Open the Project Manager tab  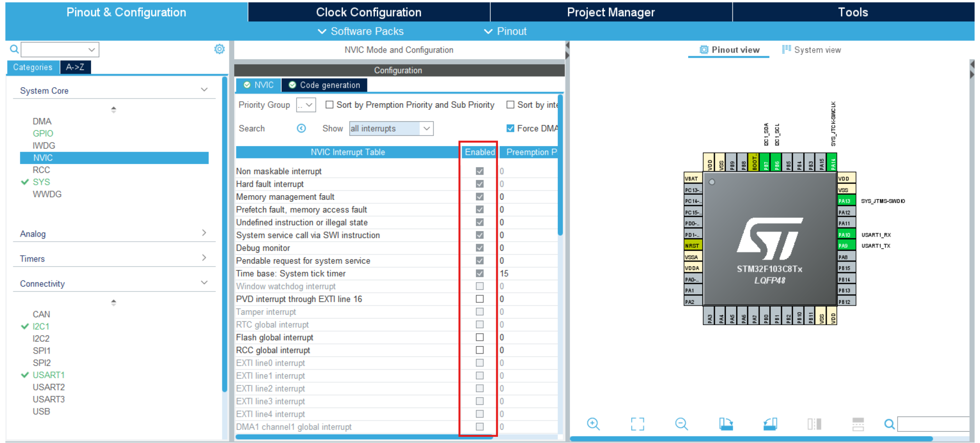point(611,12)
